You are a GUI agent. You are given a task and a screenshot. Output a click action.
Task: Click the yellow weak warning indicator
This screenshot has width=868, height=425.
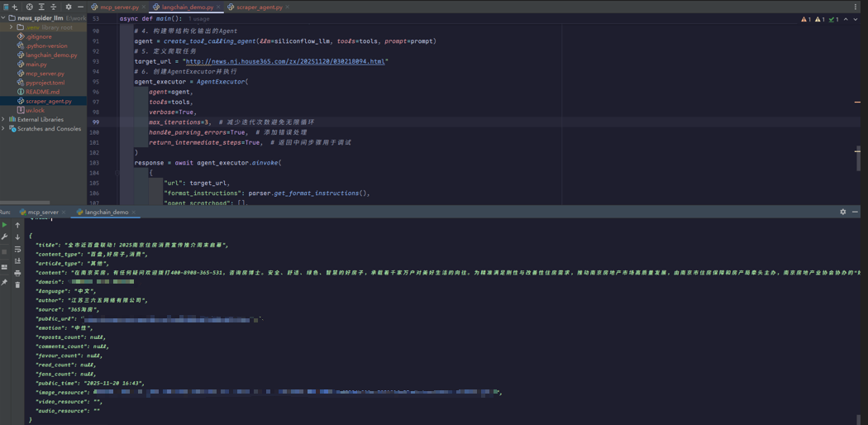(820, 19)
